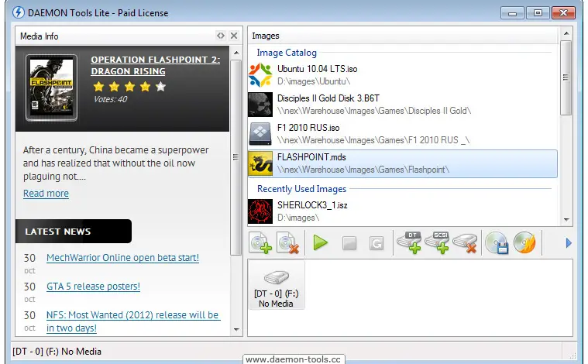Open MechWarrior Online open beta start news
588x364 pixels.
122,258
